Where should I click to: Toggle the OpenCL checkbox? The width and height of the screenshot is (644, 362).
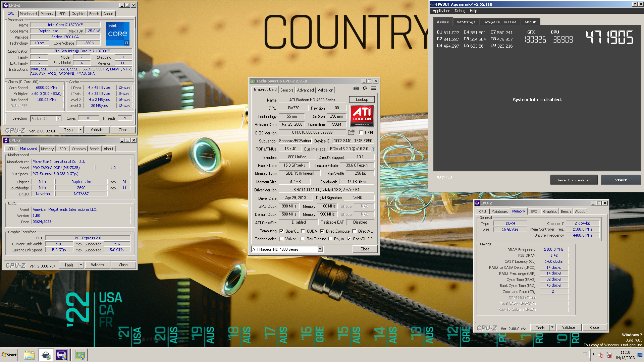click(281, 231)
